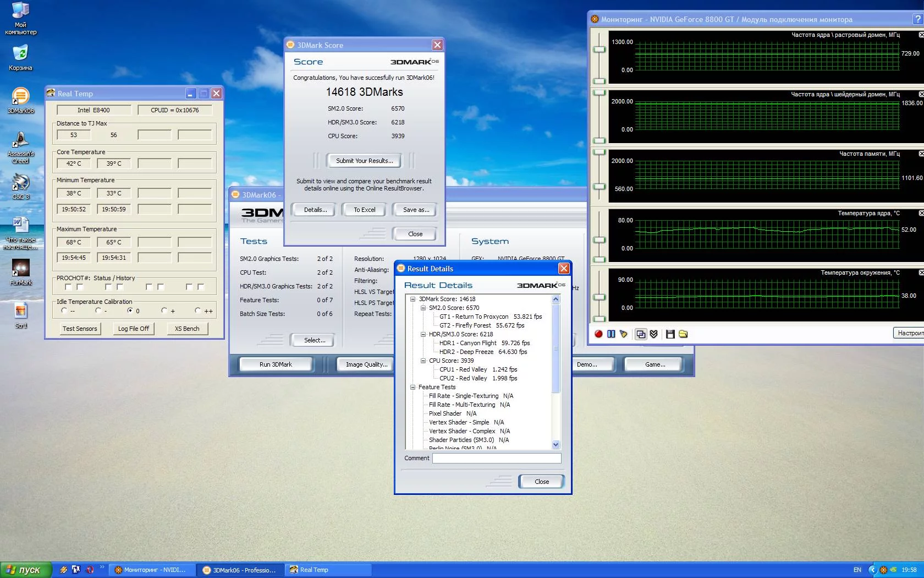The height and width of the screenshot is (578, 924).
Task: Click Submit Your Results button
Action: click(x=365, y=161)
